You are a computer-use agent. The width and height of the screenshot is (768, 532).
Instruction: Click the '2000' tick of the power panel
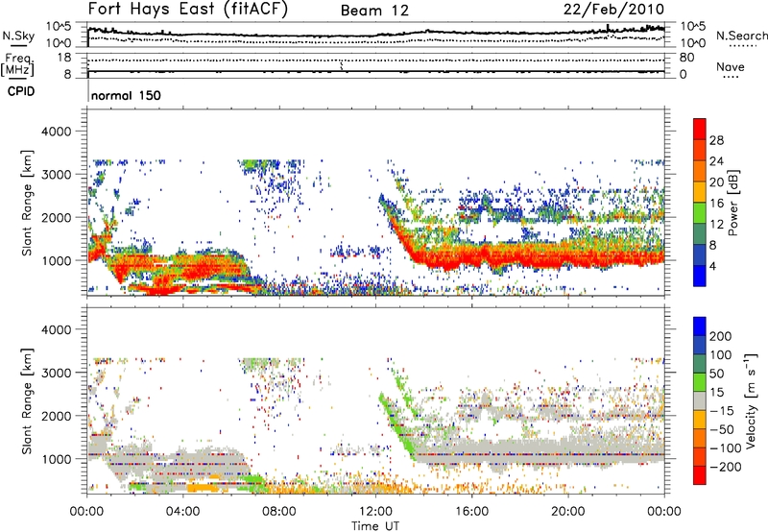pos(56,217)
